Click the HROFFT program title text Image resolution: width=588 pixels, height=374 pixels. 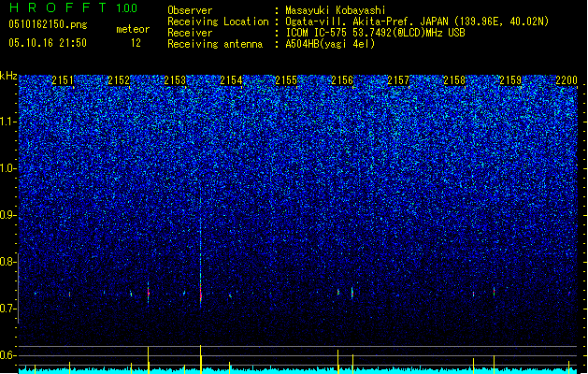tap(58, 7)
